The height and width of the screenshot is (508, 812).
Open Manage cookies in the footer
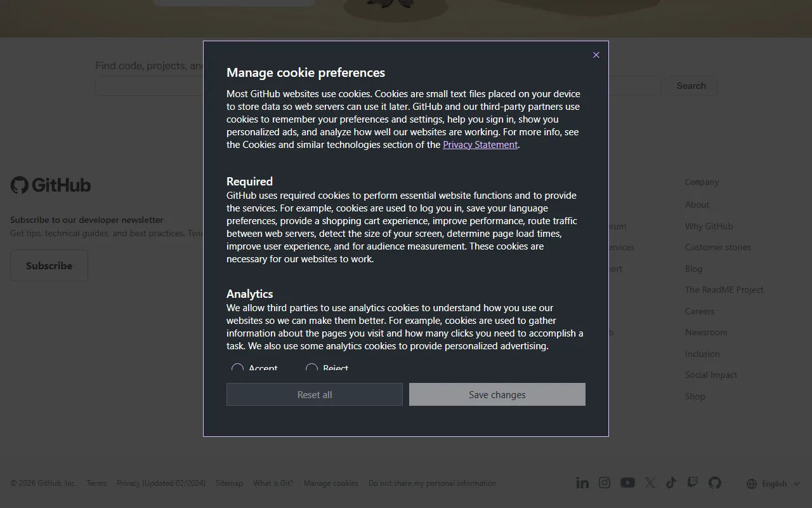pos(331,483)
